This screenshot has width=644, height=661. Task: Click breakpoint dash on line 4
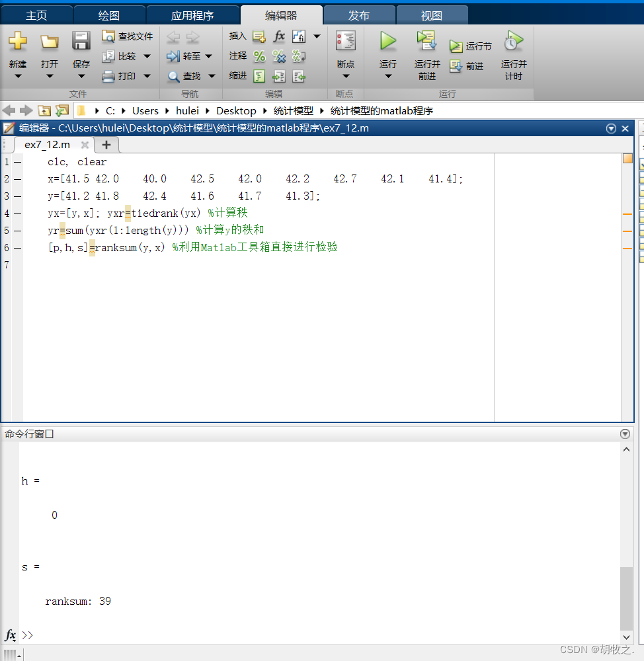[x=17, y=214]
